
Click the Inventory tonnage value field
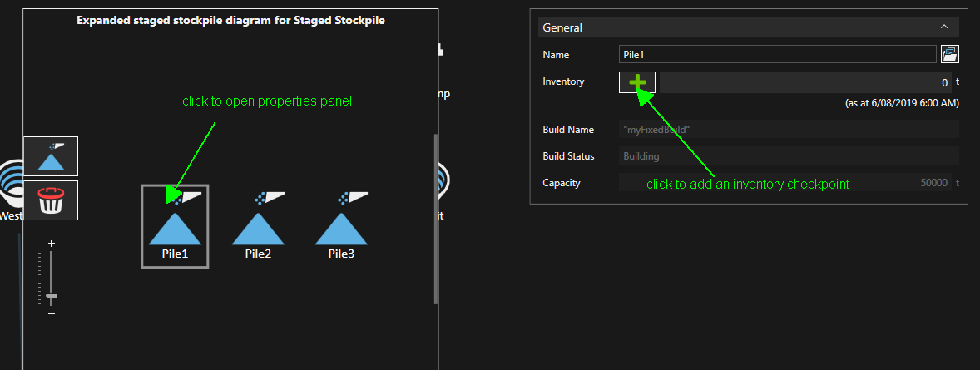tap(805, 82)
